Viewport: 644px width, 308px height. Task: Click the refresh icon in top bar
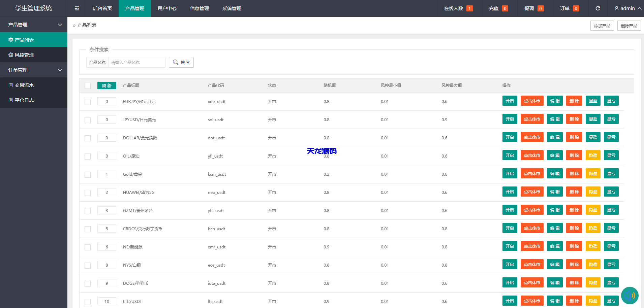click(x=597, y=8)
